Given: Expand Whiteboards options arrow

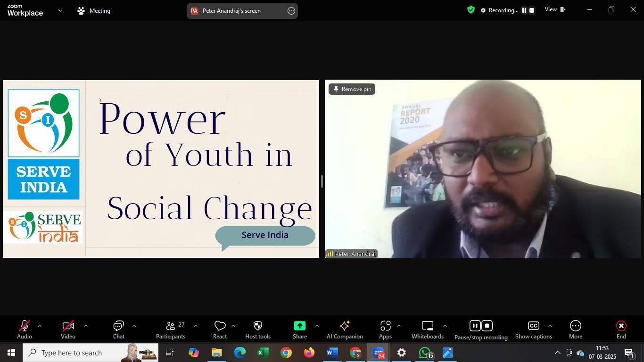Looking at the screenshot, I should click(x=445, y=326).
